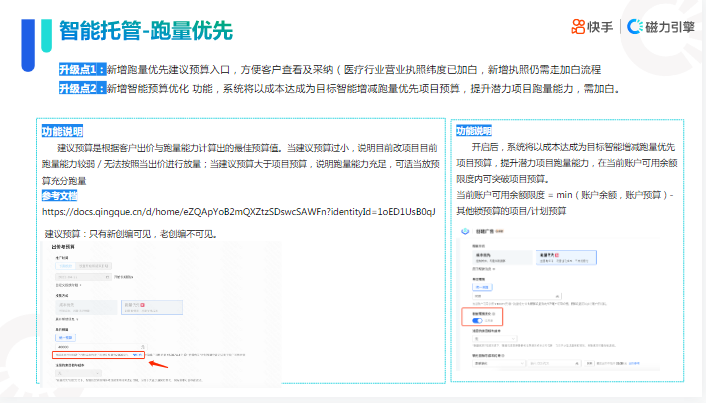Click the line starting 新增跑量优先建议预算入口
Viewport: 706px width, 403px height.
[354, 70]
